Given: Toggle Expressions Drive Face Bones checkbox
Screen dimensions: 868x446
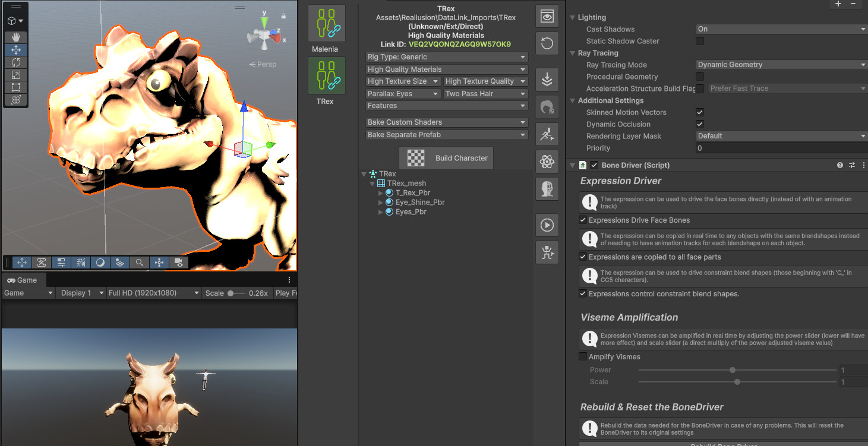Looking at the screenshot, I should pyautogui.click(x=583, y=220).
